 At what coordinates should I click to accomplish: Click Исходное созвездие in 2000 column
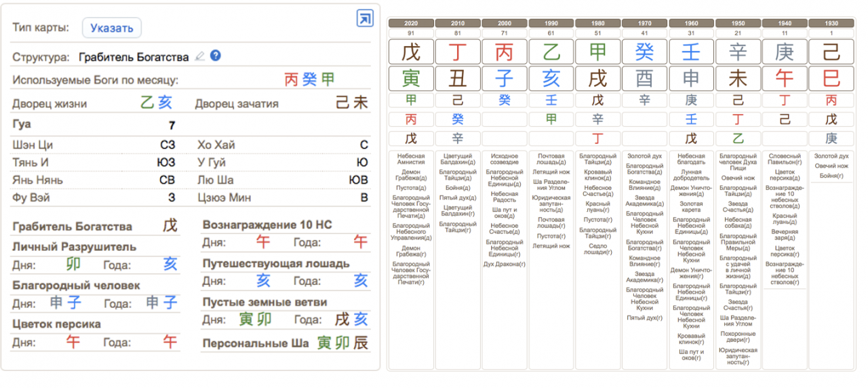click(x=505, y=159)
